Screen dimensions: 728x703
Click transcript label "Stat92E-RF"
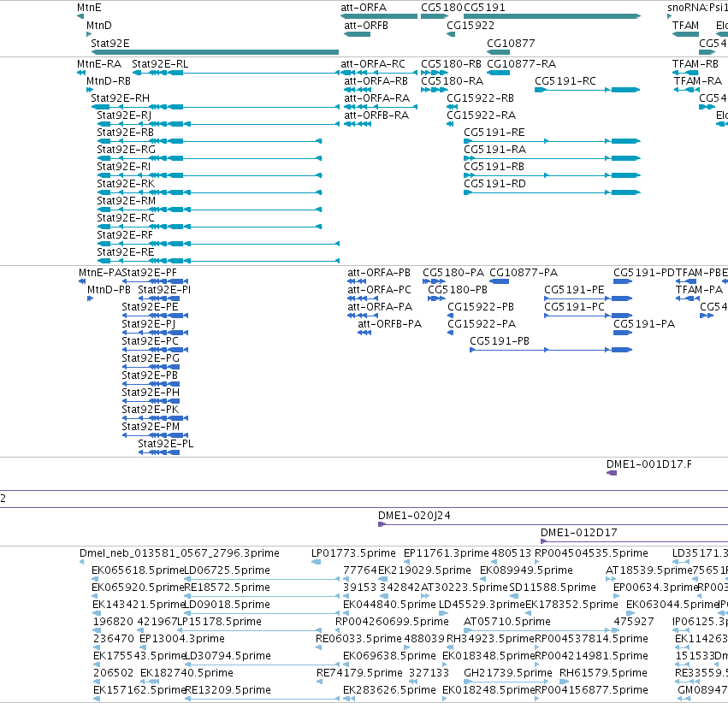(x=125, y=235)
